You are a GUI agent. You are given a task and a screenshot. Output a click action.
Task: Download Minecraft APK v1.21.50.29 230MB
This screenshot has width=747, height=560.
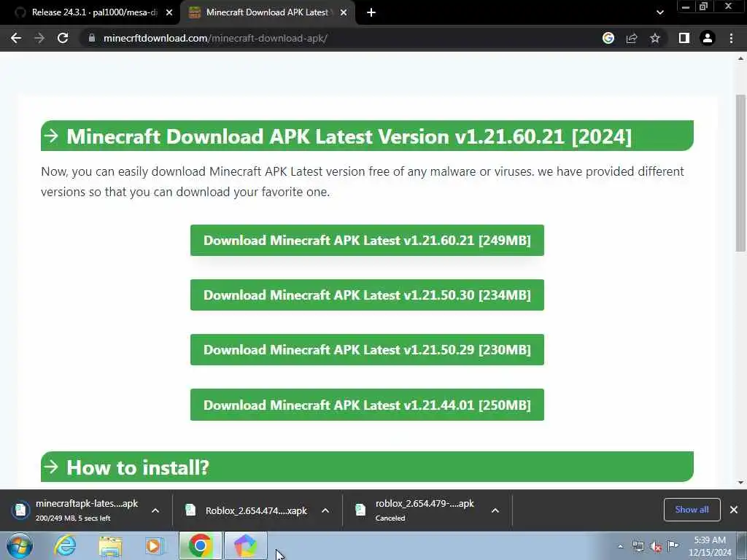pos(367,350)
